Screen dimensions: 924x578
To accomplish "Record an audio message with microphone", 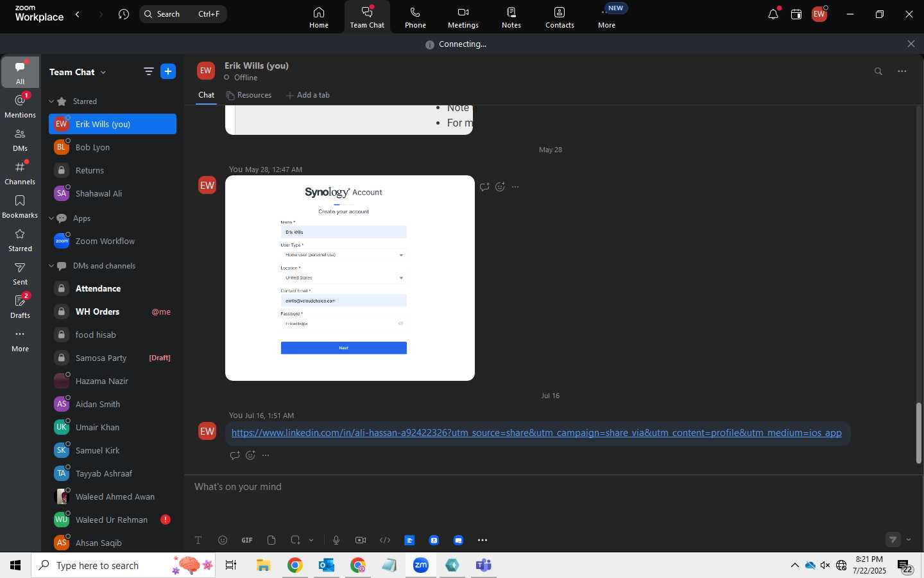I will (336, 540).
